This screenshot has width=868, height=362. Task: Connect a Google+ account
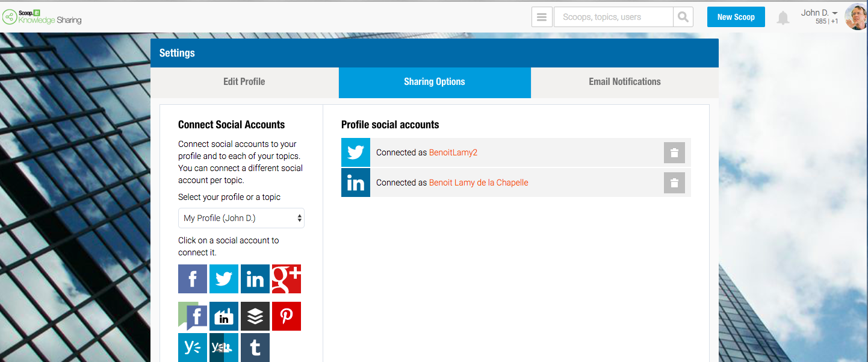click(287, 279)
